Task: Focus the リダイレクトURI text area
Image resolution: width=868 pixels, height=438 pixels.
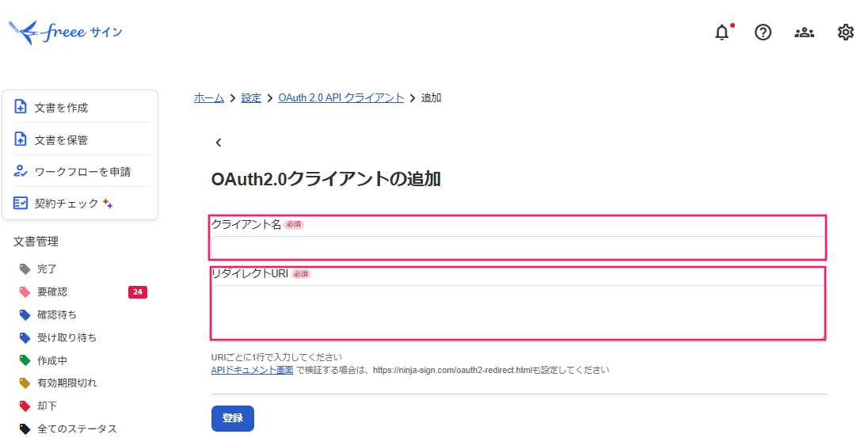Action: point(518,312)
